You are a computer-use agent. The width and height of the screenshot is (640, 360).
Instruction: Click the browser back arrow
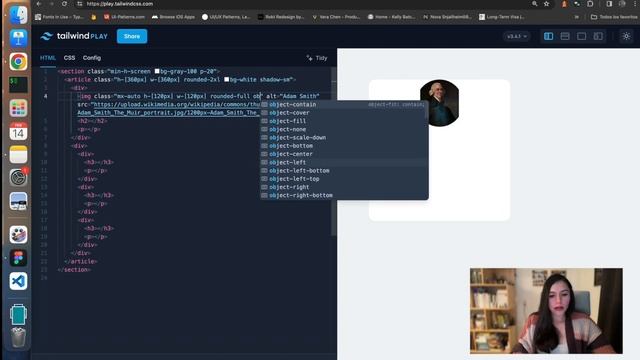39,4
